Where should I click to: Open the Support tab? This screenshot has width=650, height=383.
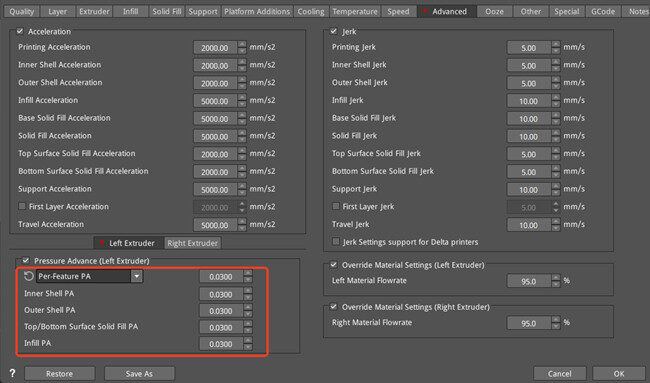(x=203, y=12)
